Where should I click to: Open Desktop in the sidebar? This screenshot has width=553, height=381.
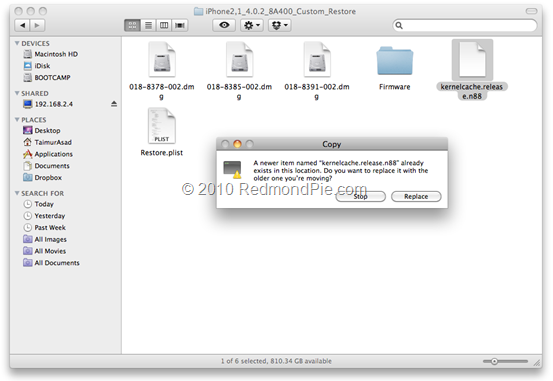click(42, 131)
